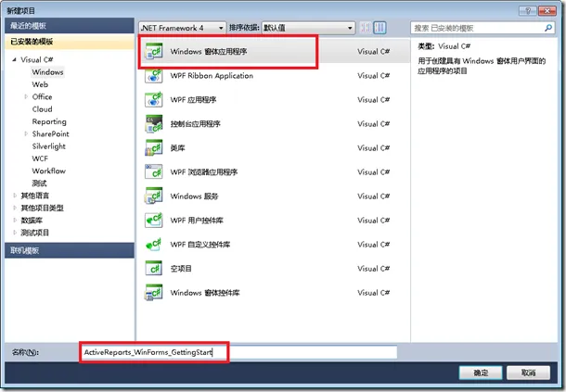Expand the 测试项目 tree node
The image size is (566, 392).
click(15, 233)
